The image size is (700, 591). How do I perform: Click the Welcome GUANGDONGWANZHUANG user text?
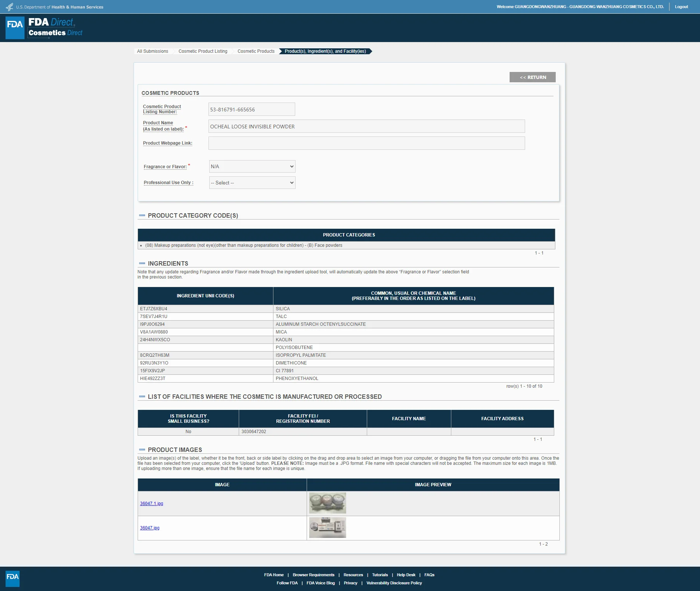tap(580, 7)
